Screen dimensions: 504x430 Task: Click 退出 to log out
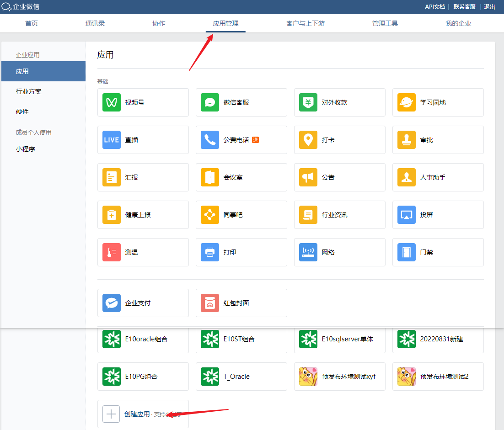click(489, 7)
